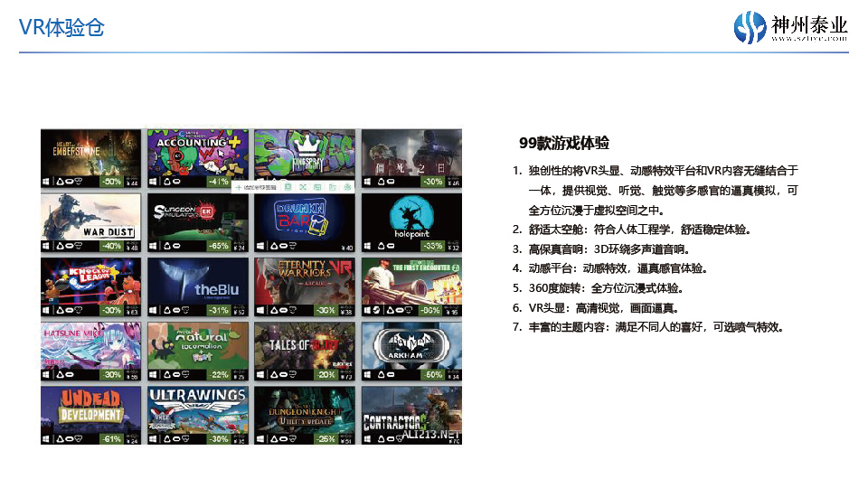Click the VR headset icons on War Dust

(70, 246)
